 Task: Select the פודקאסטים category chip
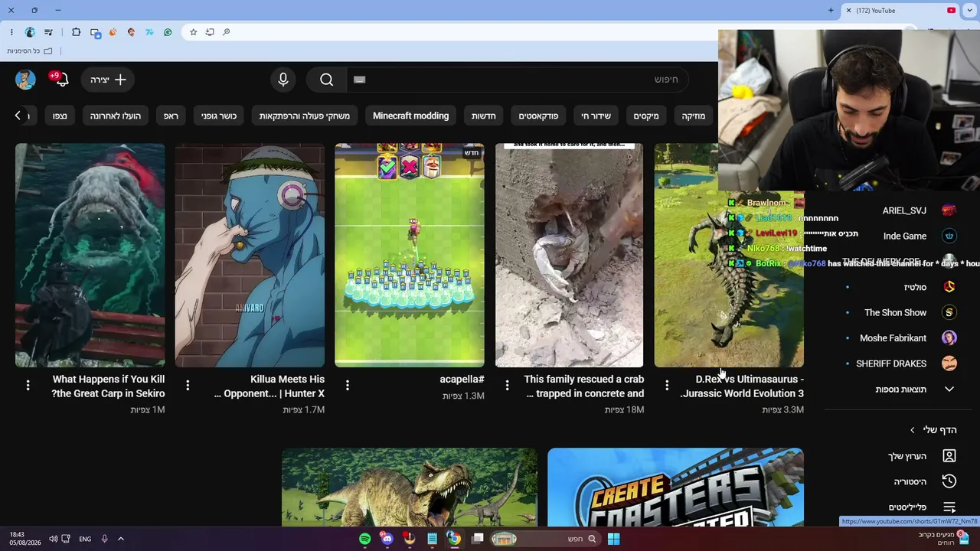[538, 116]
